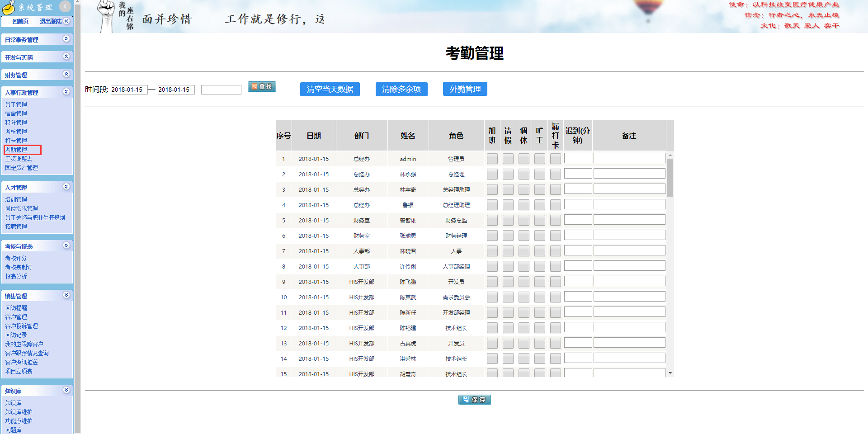Open 项目立项表 menu item
Viewport: 868px width, 434px height.
point(19,371)
